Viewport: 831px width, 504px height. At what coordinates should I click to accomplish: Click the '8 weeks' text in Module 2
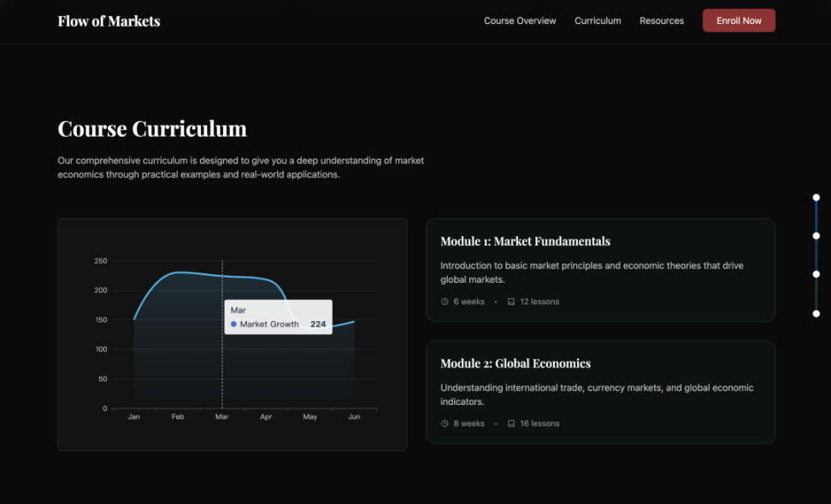(469, 424)
